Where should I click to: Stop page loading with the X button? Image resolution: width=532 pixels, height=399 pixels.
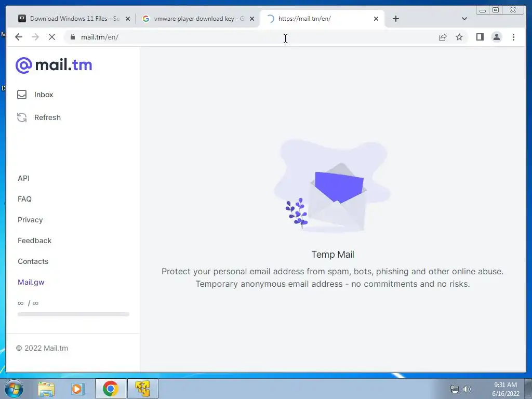[x=52, y=37]
